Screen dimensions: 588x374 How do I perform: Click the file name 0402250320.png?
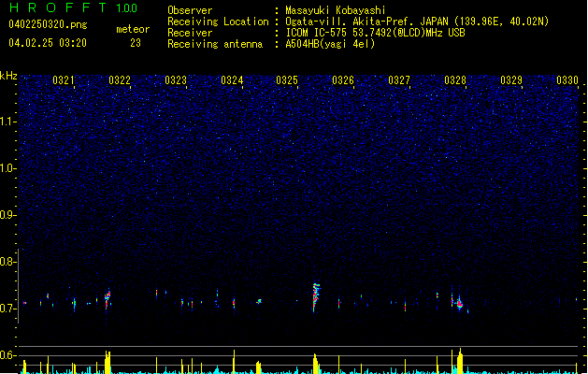click(48, 24)
